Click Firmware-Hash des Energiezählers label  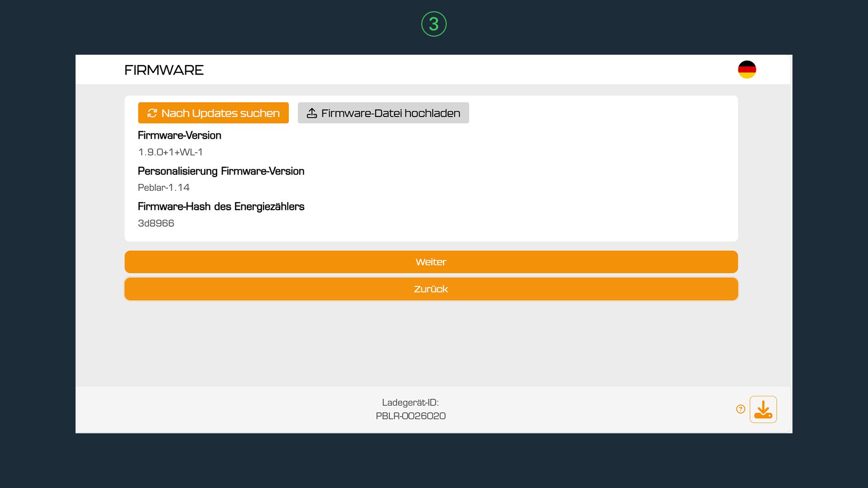pyautogui.click(x=221, y=206)
